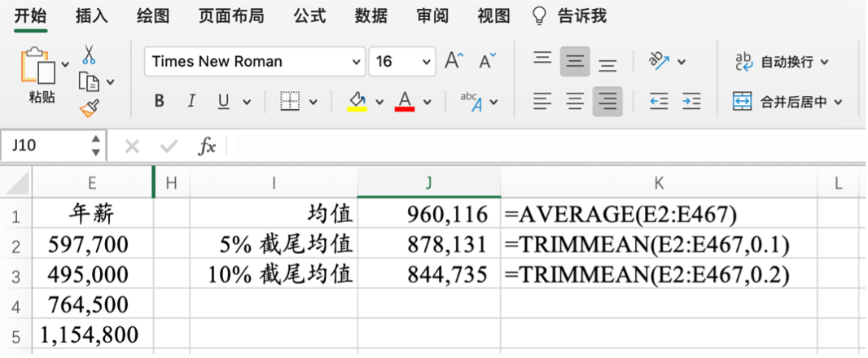
Task: Click the Cut scissors icon
Action: (89, 55)
